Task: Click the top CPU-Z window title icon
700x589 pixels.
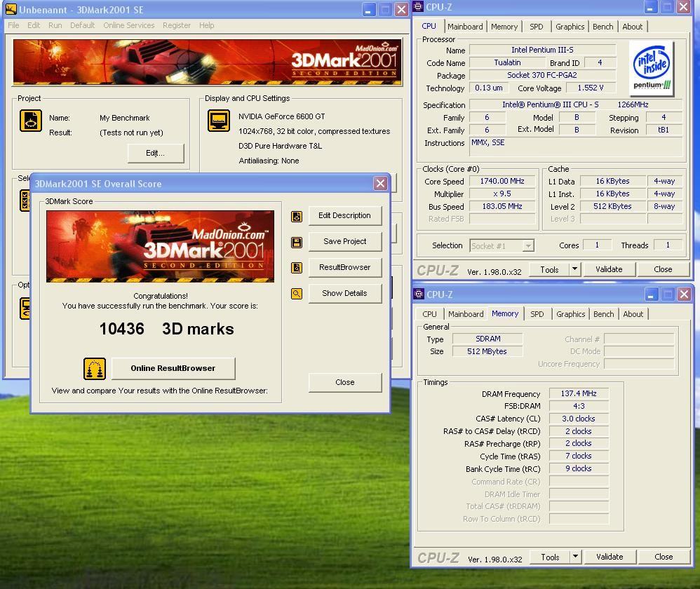Action: (418, 7)
